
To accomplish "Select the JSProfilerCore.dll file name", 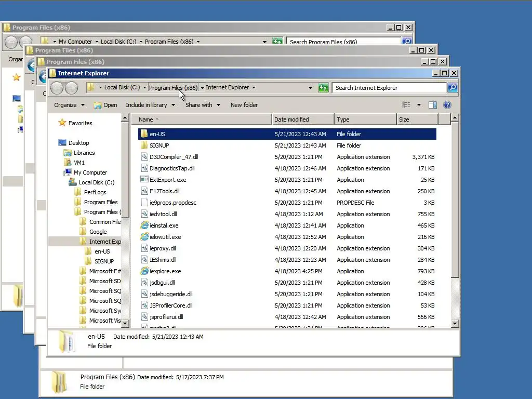I will (x=171, y=305).
